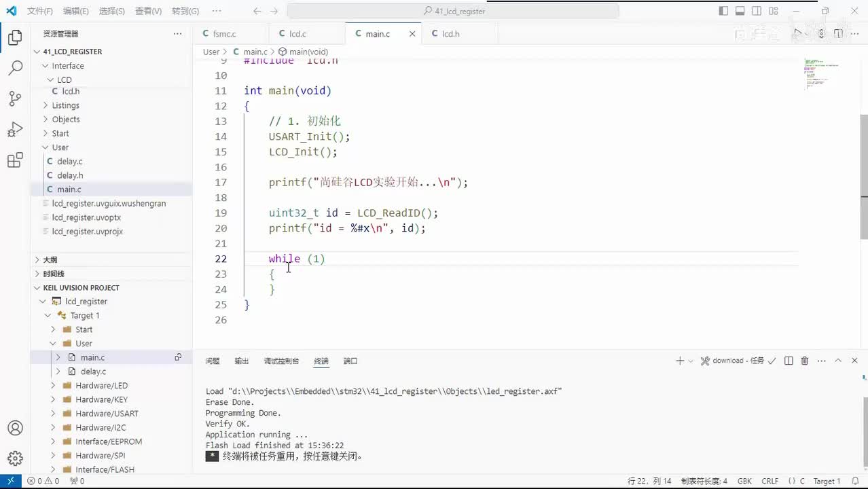Screen dimensions: 868x489
Task: Open the Run and Debug view
Action: coord(15,130)
